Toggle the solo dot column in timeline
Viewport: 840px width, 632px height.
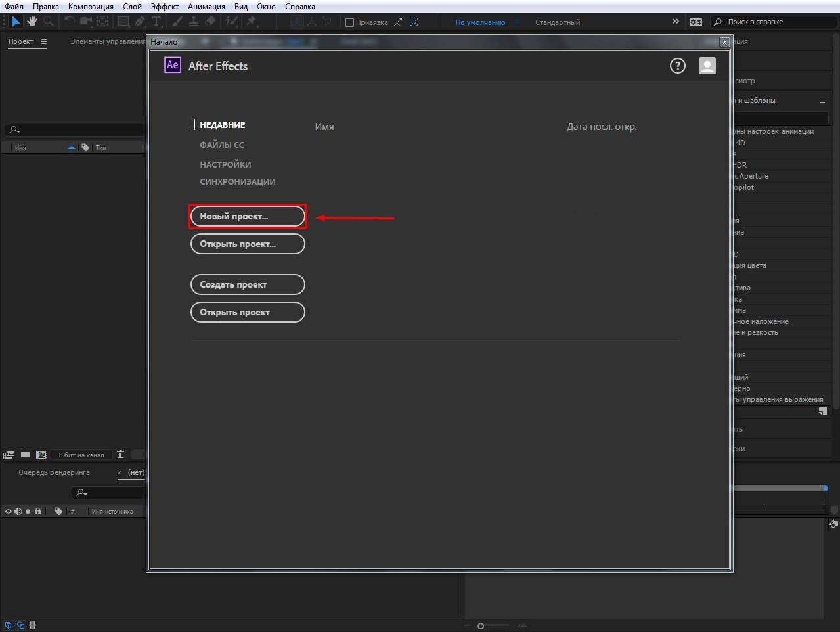pyautogui.click(x=28, y=511)
